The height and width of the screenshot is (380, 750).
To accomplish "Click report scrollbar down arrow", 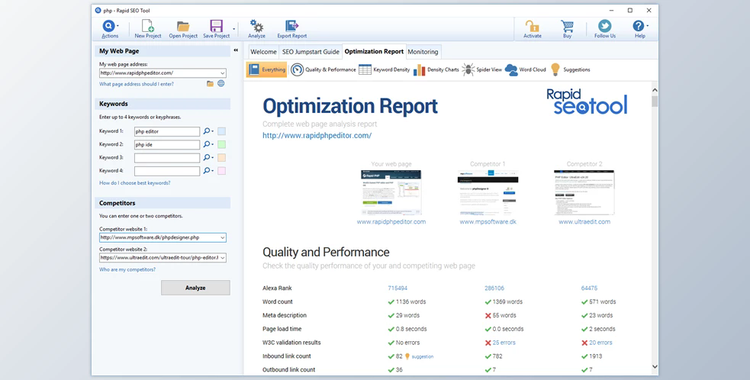I will pos(654,367).
